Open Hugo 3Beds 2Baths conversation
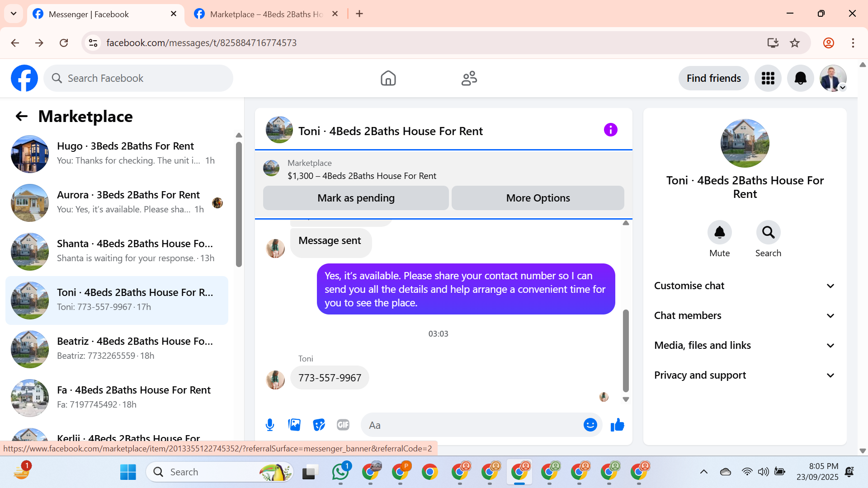868x488 pixels. [117, 154]
